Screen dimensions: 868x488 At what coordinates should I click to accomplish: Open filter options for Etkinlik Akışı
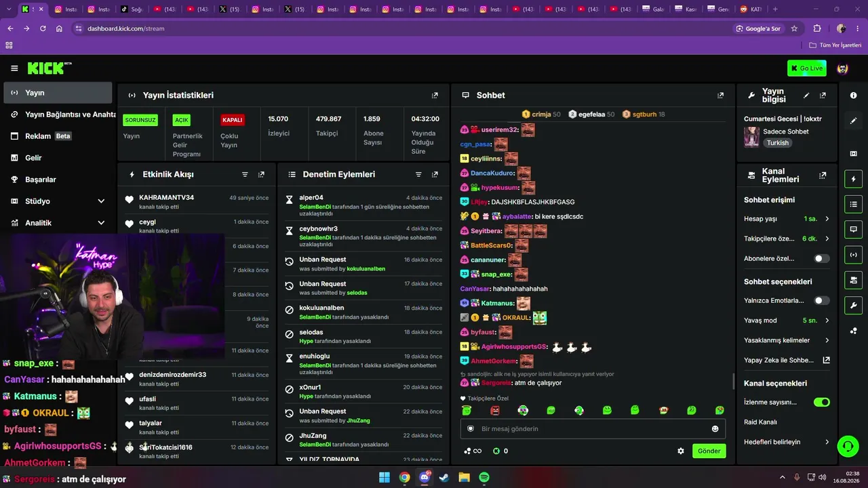[x=245, y=174]
